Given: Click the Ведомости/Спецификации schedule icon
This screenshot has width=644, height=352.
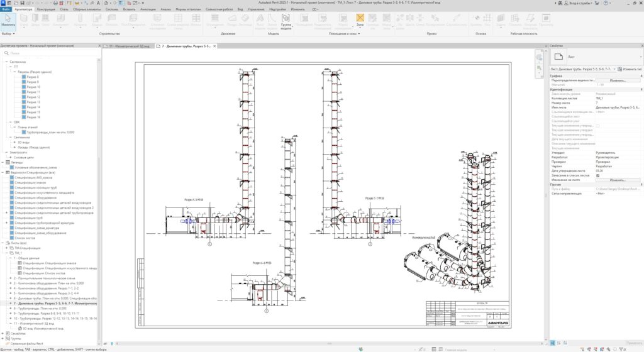Looking at the screenshot, I should tap(8, 173).
